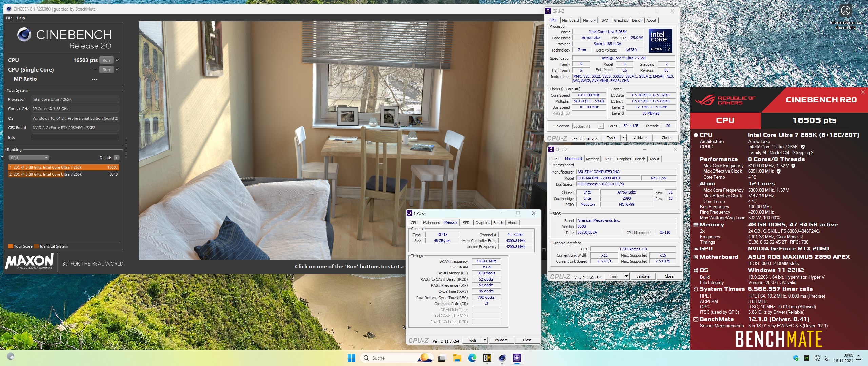The height and width of the screenshot is (366, 868).
Task: Switch to SPD tab in the CPU-Z Memory window
Action: coord(466,223)
